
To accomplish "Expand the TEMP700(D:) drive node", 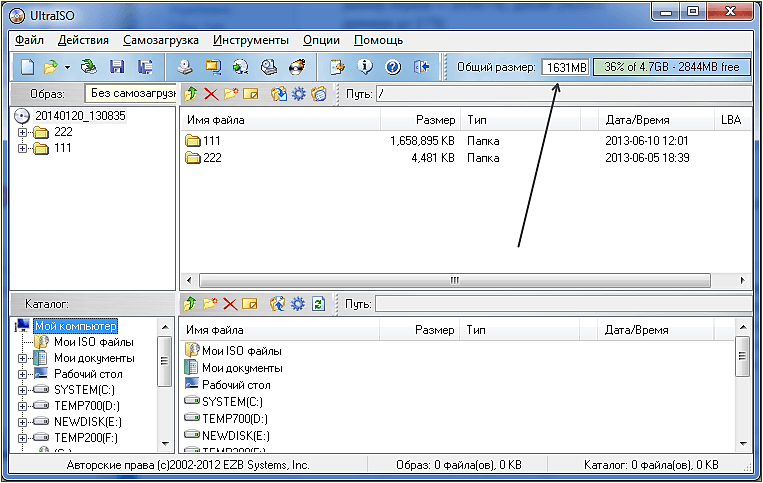I will pos(22,406).
